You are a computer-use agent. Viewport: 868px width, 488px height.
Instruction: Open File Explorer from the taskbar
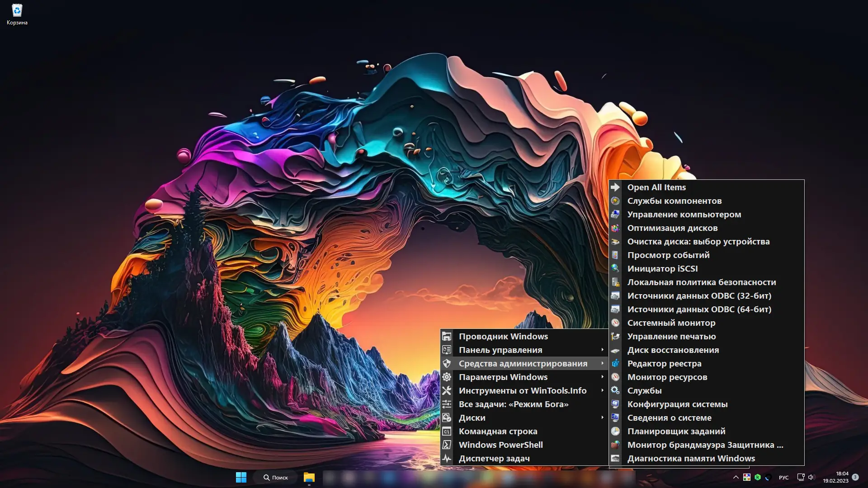(309, 477)
